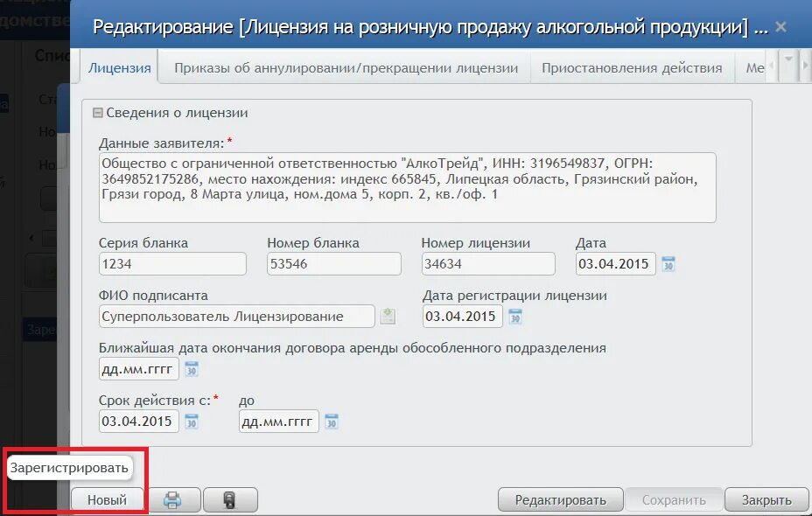Open calendar for Дата регистрации лицензии
This screenshot has width=812, height=516.
pos(514,317)
